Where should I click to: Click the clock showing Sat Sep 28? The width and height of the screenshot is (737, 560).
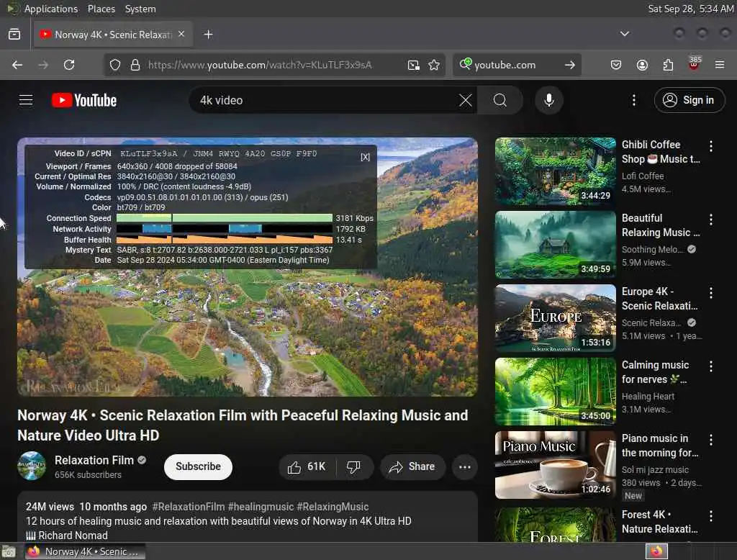click(x=690, y=9)
